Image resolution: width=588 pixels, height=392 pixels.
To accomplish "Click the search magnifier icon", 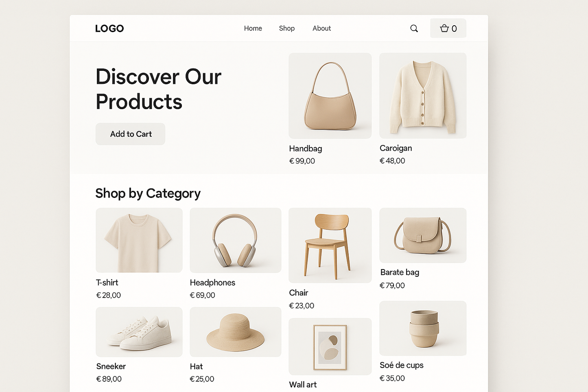I will [414, 28].
